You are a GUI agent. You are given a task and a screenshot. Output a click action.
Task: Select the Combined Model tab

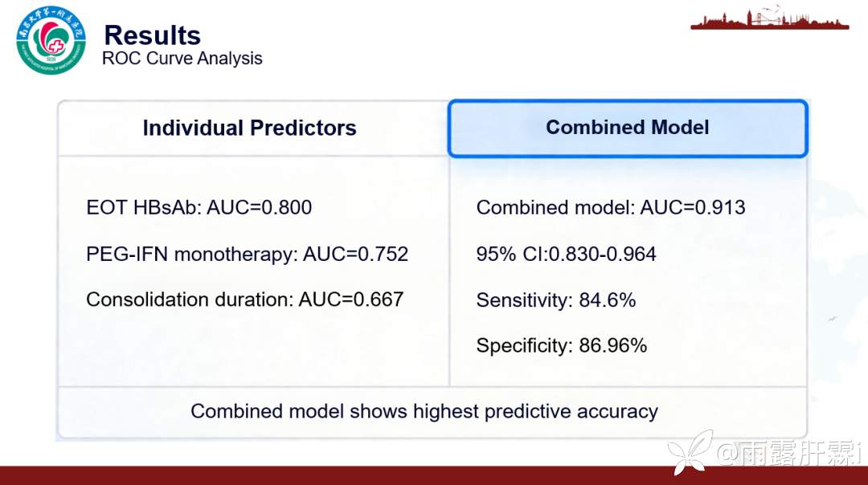pyautogui.click(x=628, y=128)
